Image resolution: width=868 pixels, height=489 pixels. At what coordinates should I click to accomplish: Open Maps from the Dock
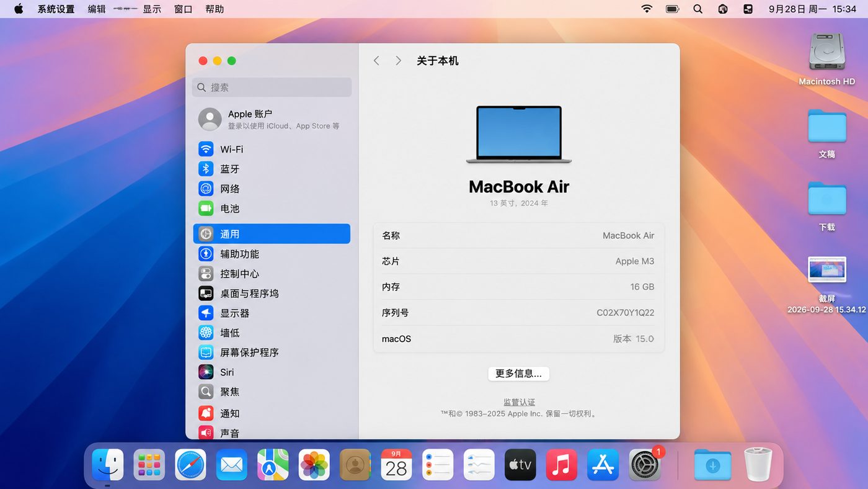273,465
